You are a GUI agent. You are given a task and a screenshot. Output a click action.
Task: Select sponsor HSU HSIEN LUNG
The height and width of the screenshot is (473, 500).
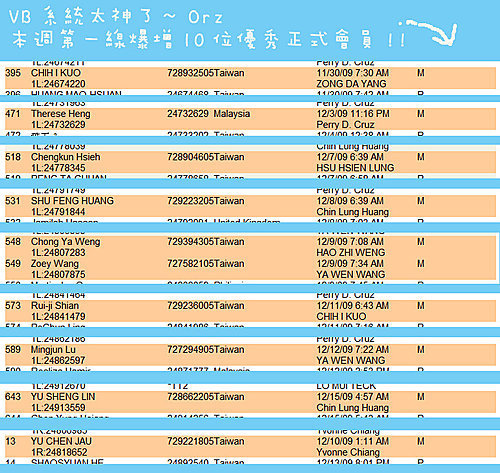(x=355, y=168)
